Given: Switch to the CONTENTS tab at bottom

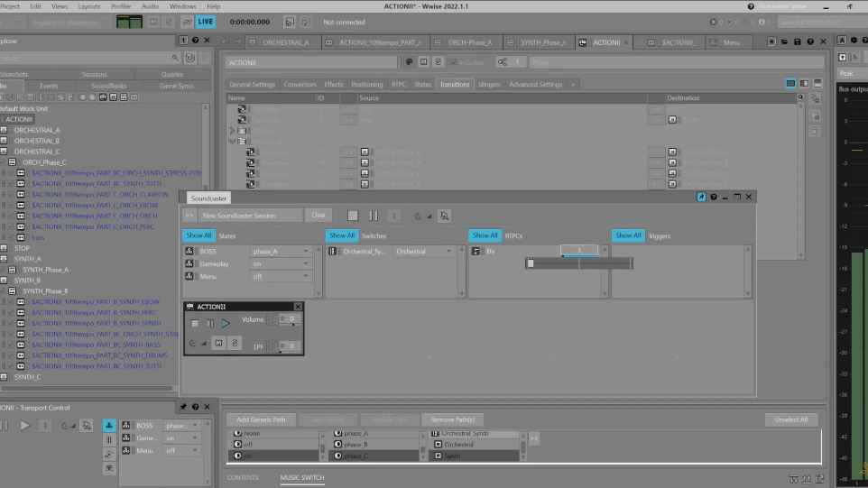Looking at the screenshot, I should click(x=243, y=477).
